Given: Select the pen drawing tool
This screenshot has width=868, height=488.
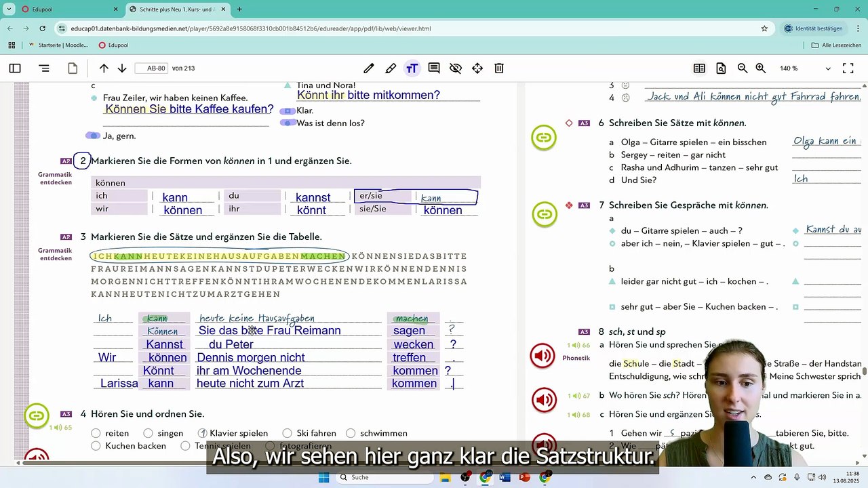Looking at the screenshot, I should 369,68.
